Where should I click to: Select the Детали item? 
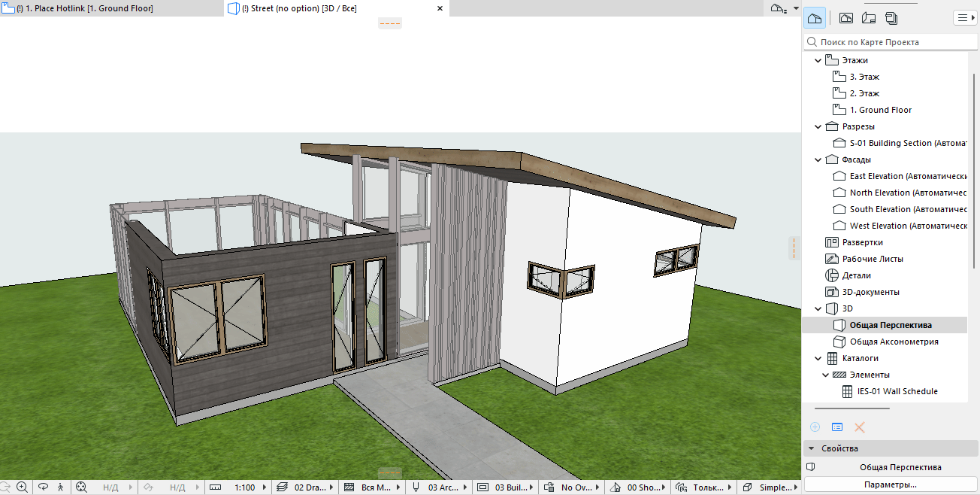[857, 275]
